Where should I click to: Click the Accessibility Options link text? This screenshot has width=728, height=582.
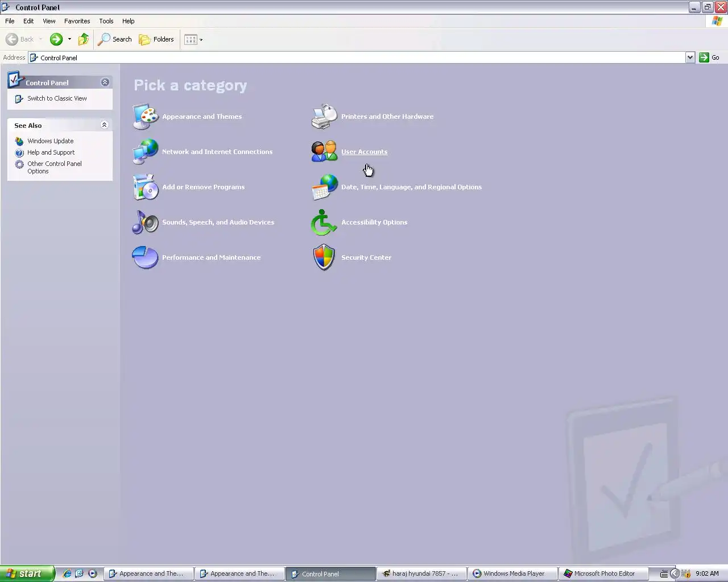click(x=374, y=222)
